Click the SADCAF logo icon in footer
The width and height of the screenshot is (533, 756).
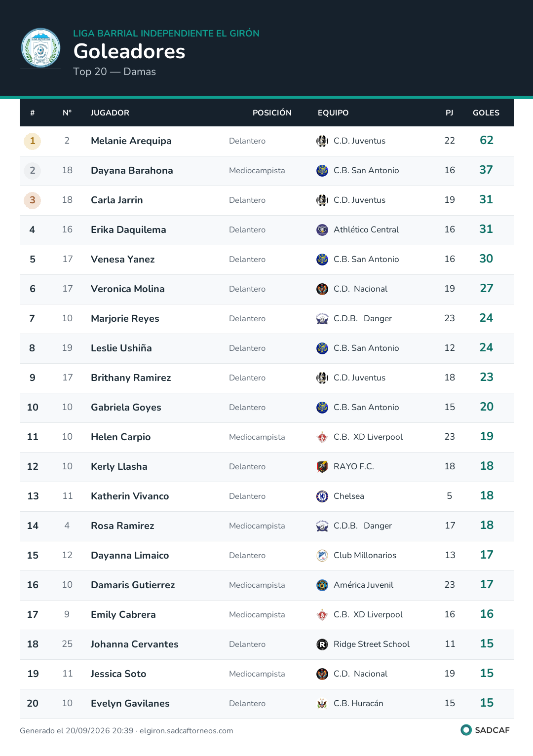466,730
